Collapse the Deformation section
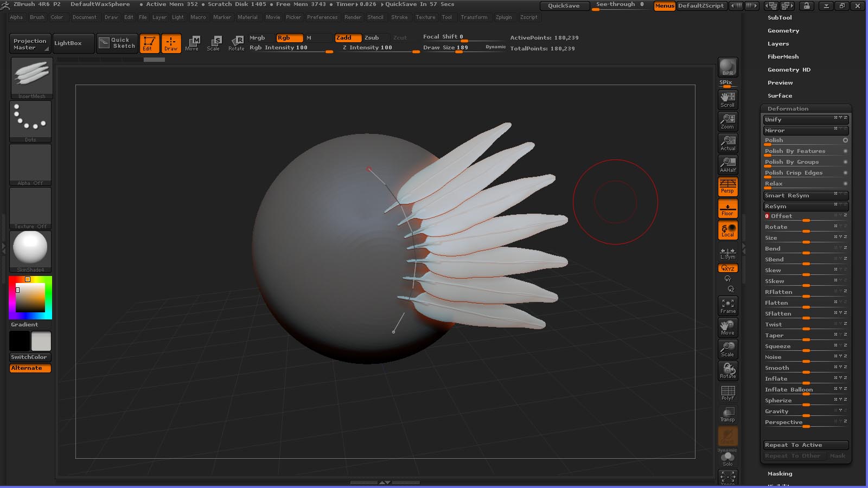Viewport: 868px width, 488px height. point(788,109)
